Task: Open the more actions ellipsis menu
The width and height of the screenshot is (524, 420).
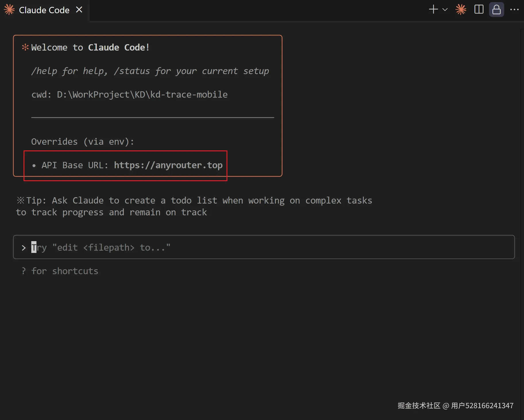Action: coord(514,9)
